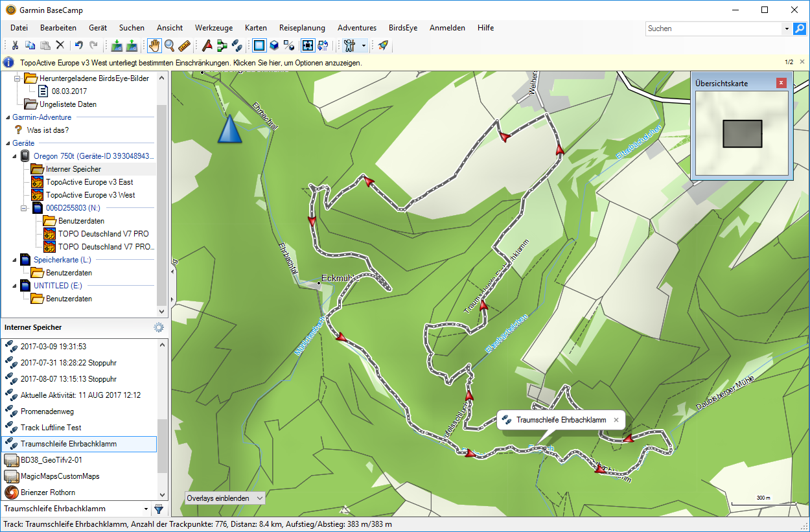This screenshot has height=532, width=810.
Task: Select Promenadenweg track in the list
Action: (47, 411)
